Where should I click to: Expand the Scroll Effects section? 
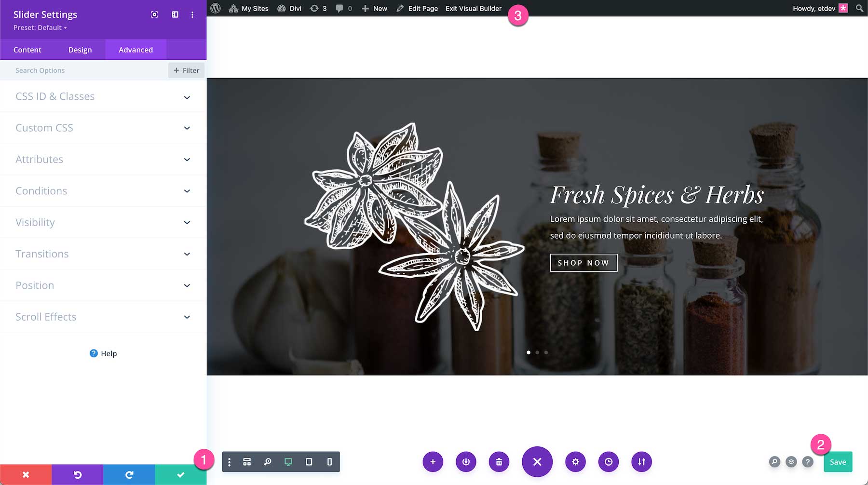[x=103, y=317]
